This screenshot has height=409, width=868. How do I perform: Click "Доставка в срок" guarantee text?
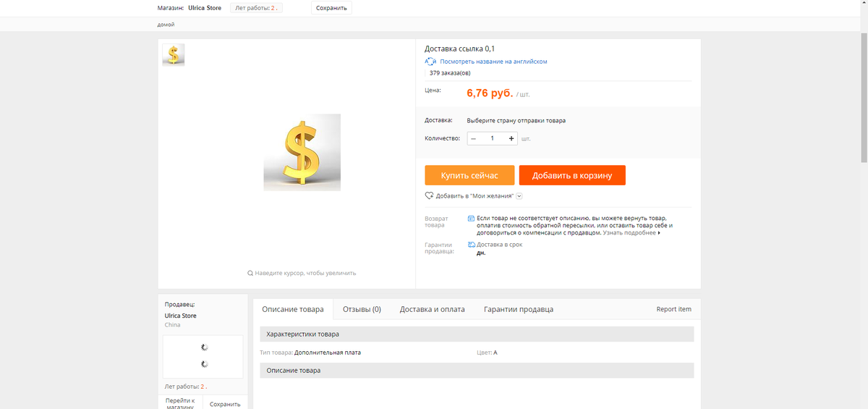(x=499, y=245)
